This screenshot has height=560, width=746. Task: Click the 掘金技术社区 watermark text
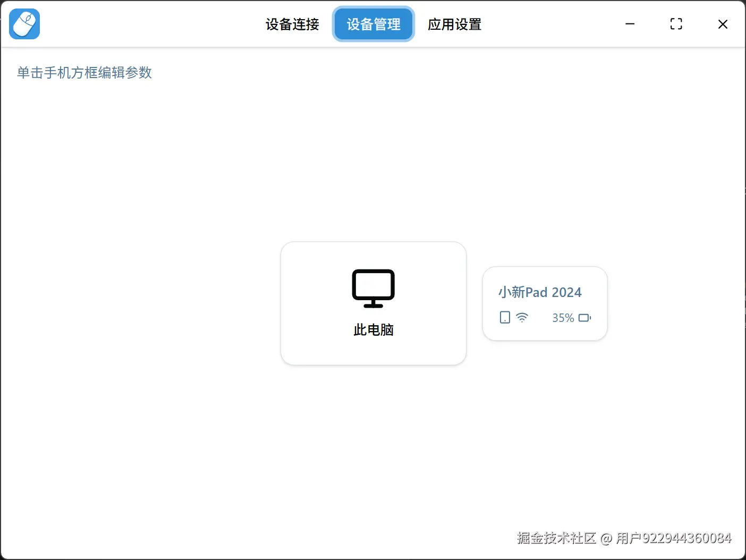[x=557, y=538]
